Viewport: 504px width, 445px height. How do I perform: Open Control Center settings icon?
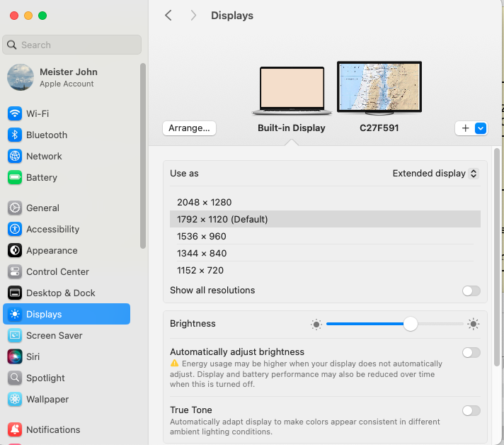(15, 271)
